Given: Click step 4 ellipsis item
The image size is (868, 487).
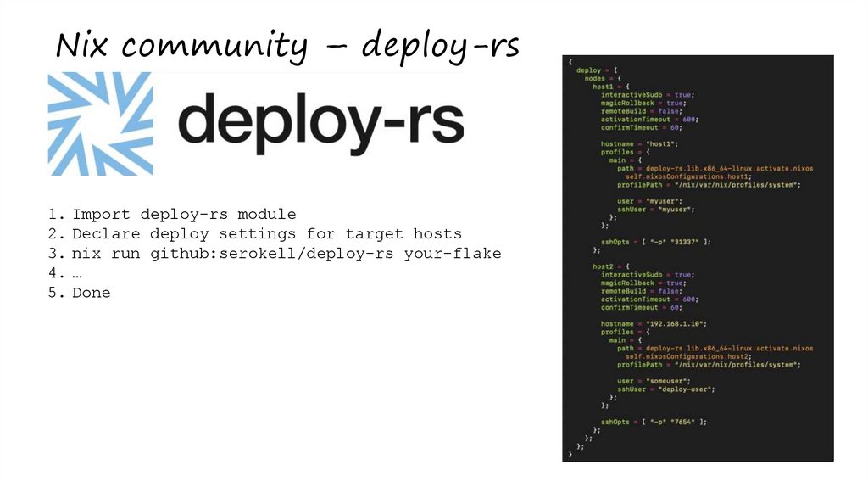Looking at the screenshot, I should coord(77,273).
